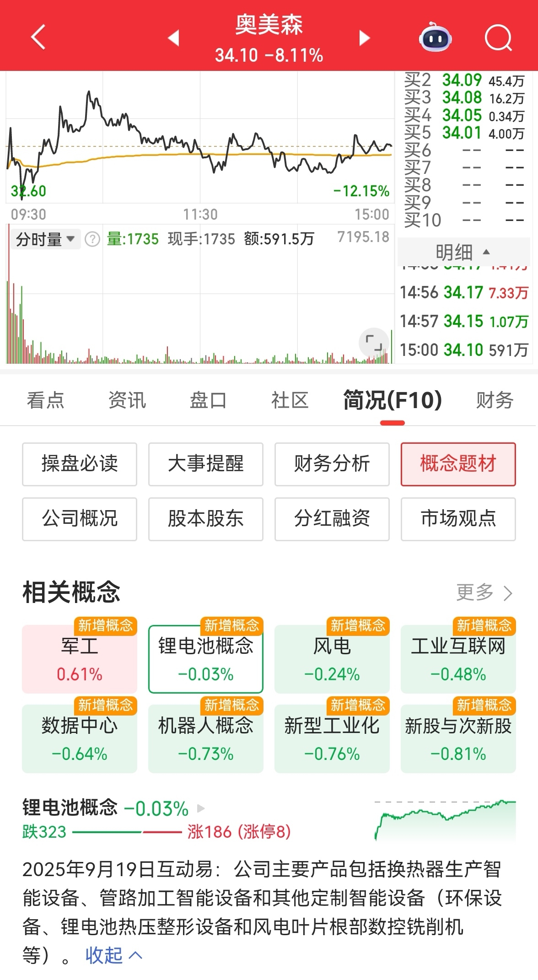Tap the back arrow icon

(38, 37)
